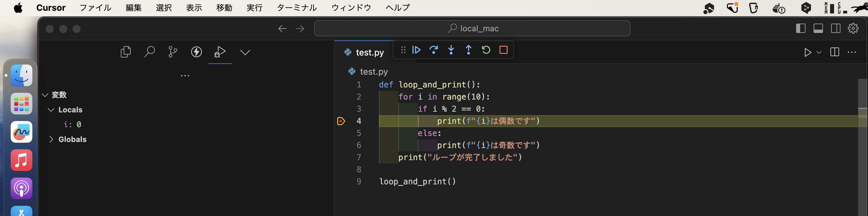
Task: Click the debug Step Over icon
Action: point(434,50)
